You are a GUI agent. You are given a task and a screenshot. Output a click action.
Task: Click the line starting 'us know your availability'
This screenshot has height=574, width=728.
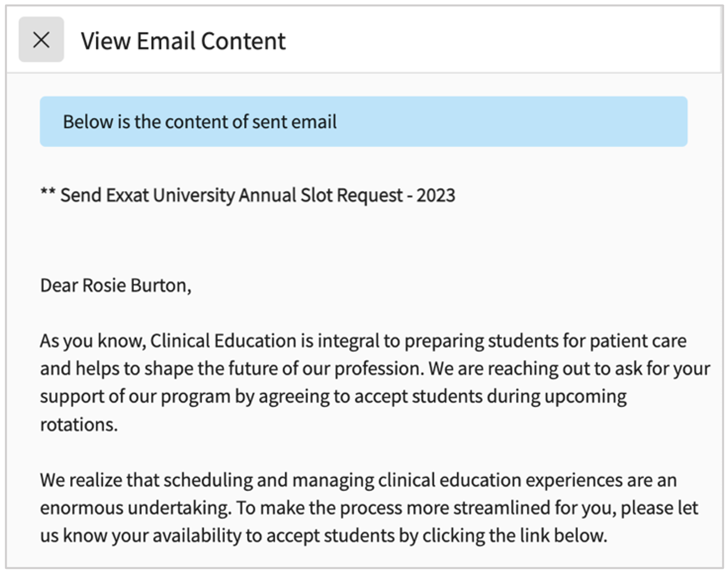(323, 536)
